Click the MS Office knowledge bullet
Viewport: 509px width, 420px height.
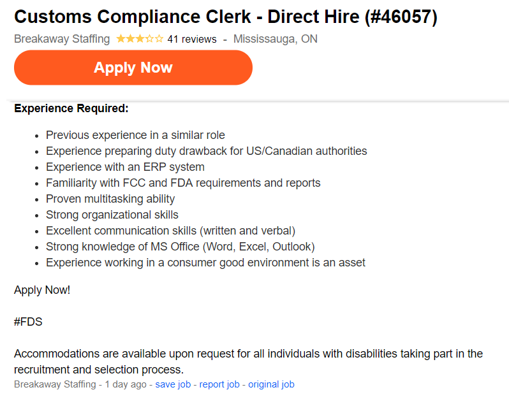pyautogui.click(x=181, y=247)
